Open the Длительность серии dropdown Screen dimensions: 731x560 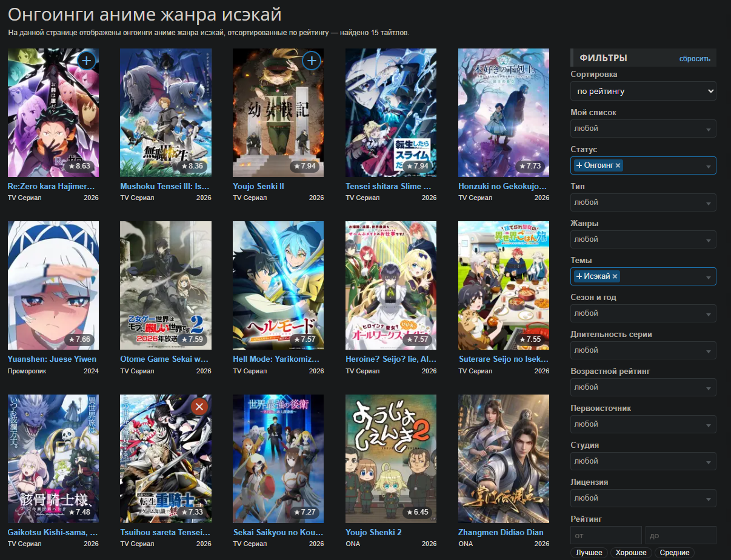click(x=643, y=350)
